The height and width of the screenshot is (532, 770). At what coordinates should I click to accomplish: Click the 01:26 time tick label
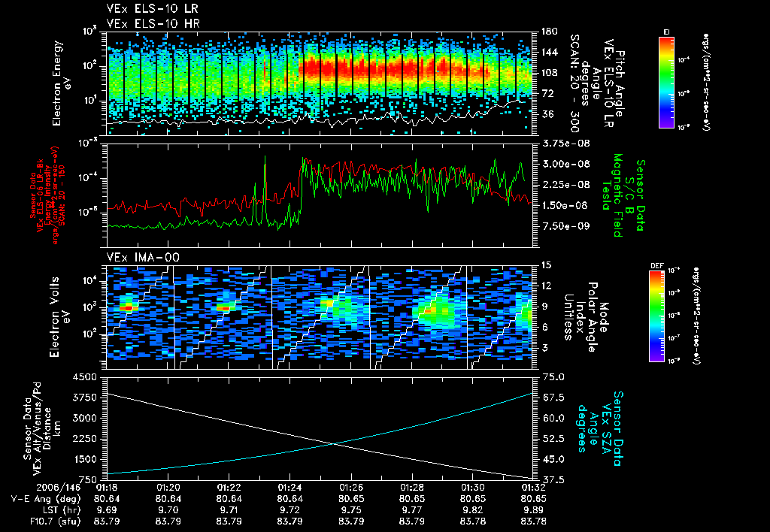(350, 488)
